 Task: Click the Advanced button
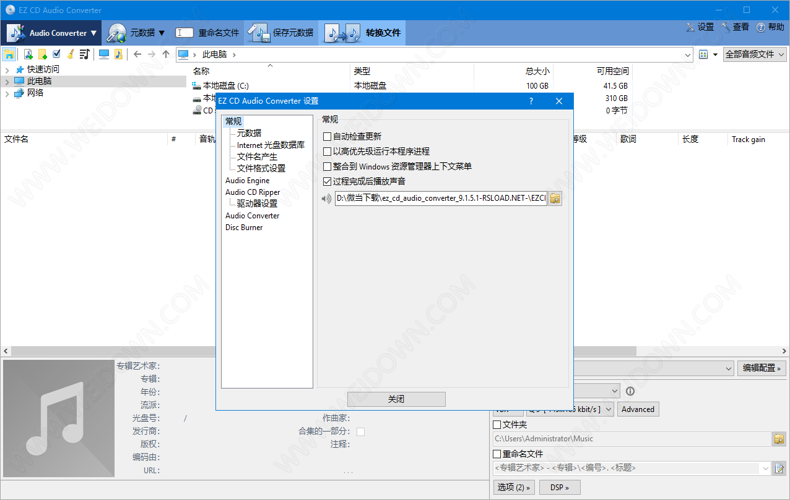click(638, 409)
